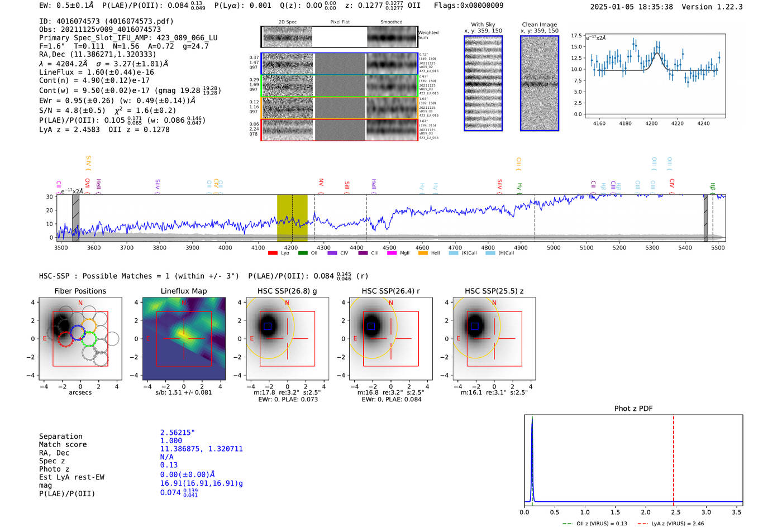The height and width of the screenshot is (532, 782).
Task: Click the Flags:0x00000009 text
Action: coord(469,5)
